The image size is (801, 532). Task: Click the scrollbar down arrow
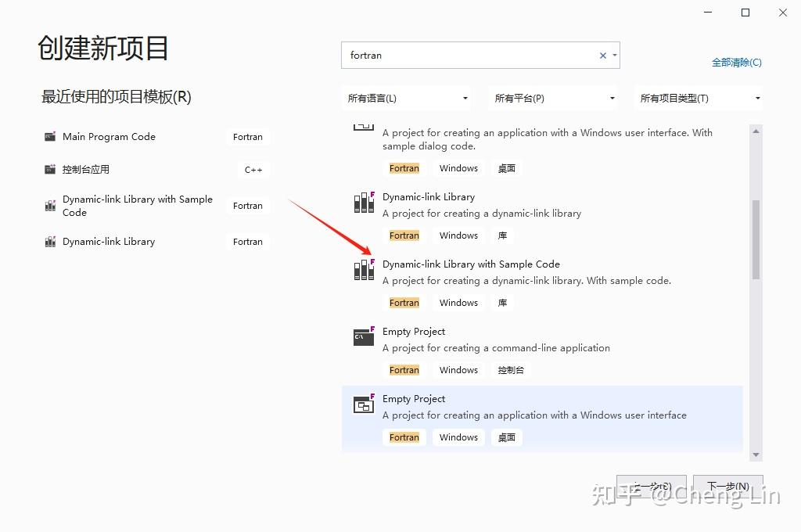(756, 455)
